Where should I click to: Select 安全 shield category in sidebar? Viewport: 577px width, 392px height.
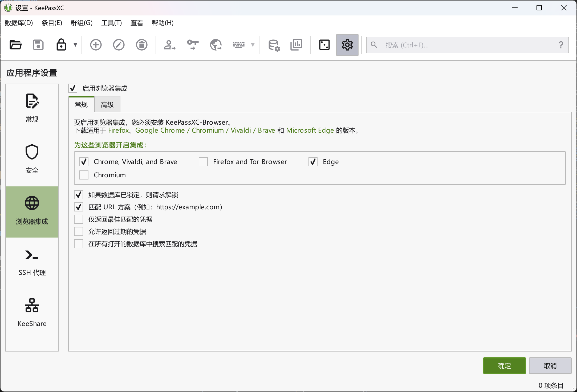pos(32,161)
